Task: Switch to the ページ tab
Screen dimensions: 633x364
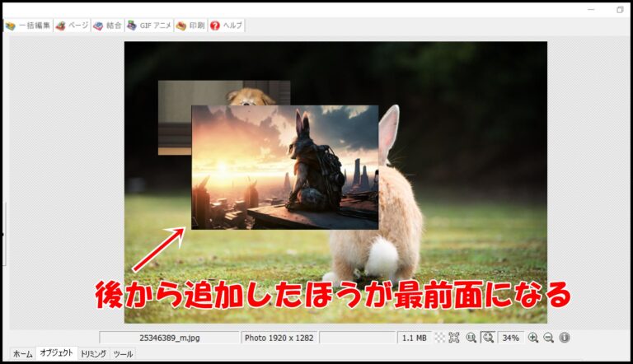Action: coord(73,26)
